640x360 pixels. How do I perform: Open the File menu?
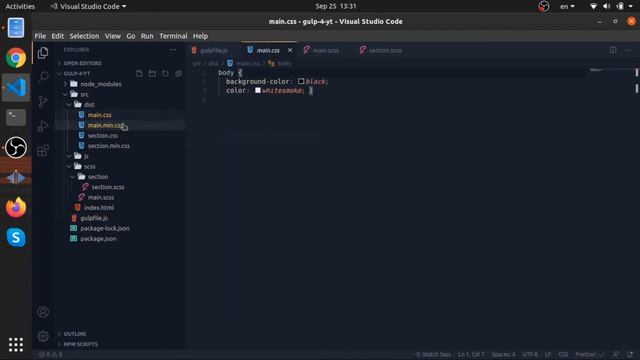click(x=40, y=36)
